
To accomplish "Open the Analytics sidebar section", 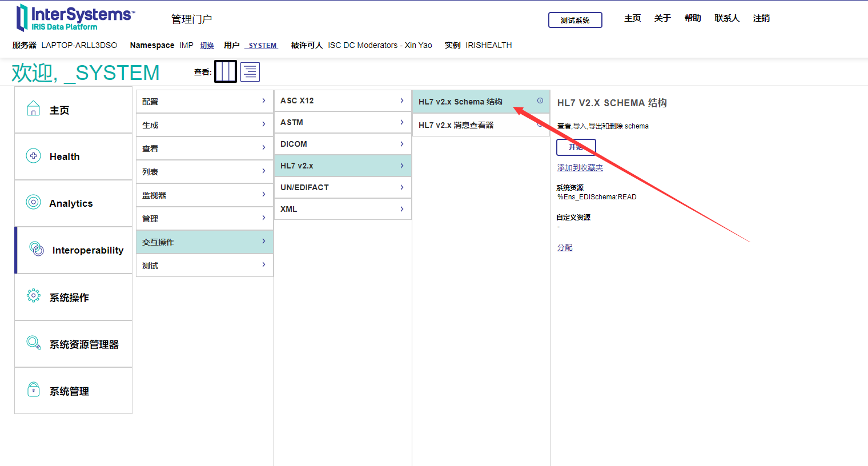I will pos(73,203).
